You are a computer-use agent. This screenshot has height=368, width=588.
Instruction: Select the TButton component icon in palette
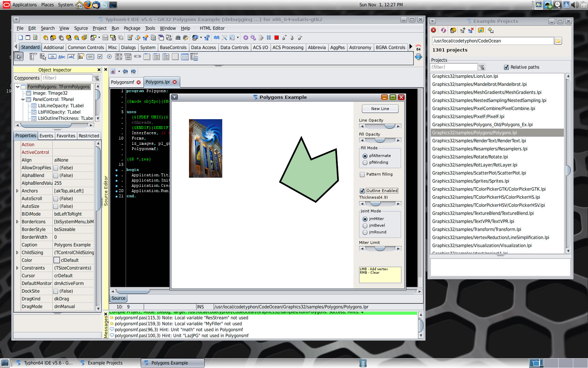52,56
